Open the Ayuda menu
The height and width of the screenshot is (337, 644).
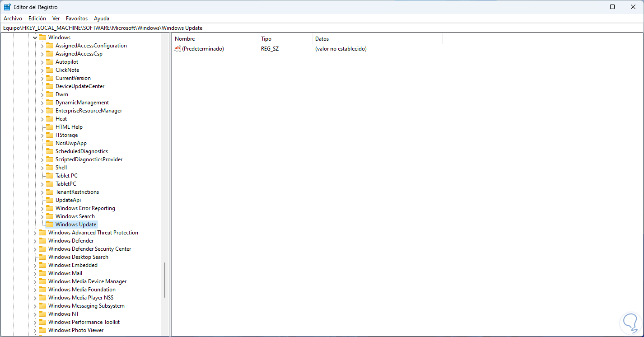click(x=102, y=19)
